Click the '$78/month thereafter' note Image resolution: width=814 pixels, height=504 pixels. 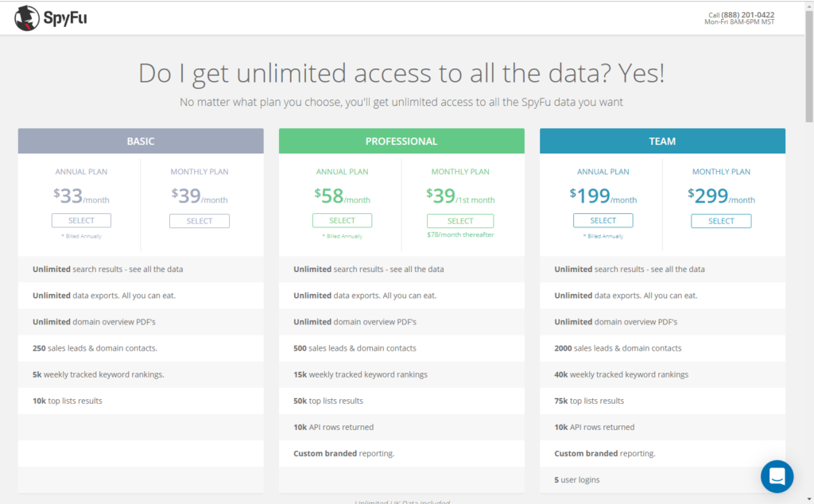click(x=460, y=235)
